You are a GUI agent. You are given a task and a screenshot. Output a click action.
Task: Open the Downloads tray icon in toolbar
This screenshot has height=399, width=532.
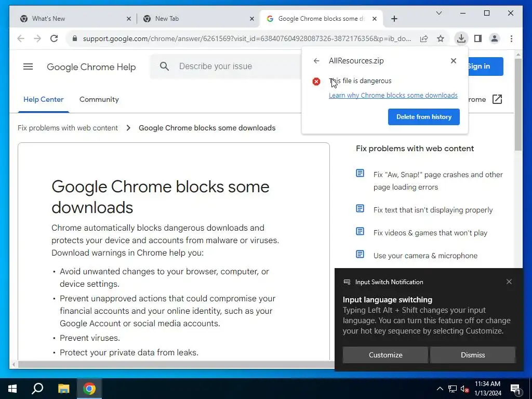click(x=461, y=38)
